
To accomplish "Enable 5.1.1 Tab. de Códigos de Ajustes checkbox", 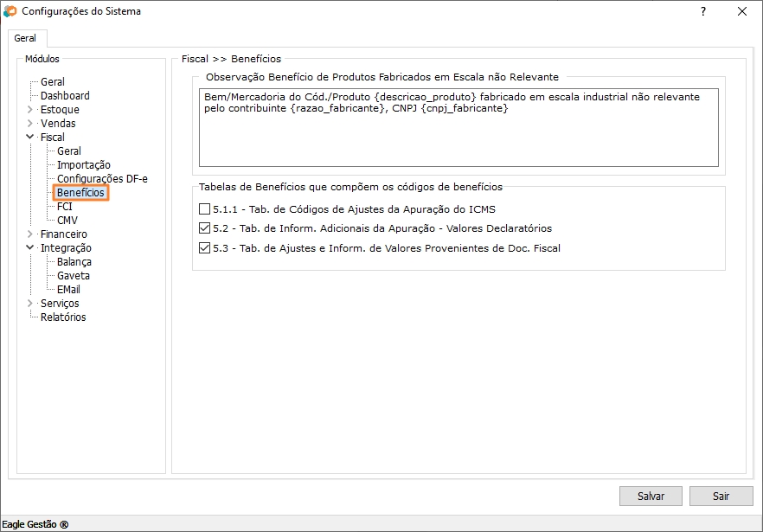I will (204, 209).
